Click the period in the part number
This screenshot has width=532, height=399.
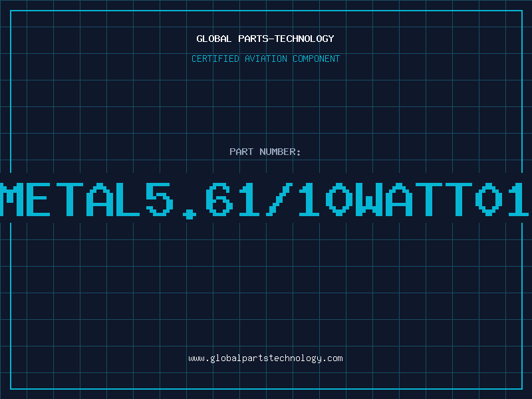click(190, 213)
